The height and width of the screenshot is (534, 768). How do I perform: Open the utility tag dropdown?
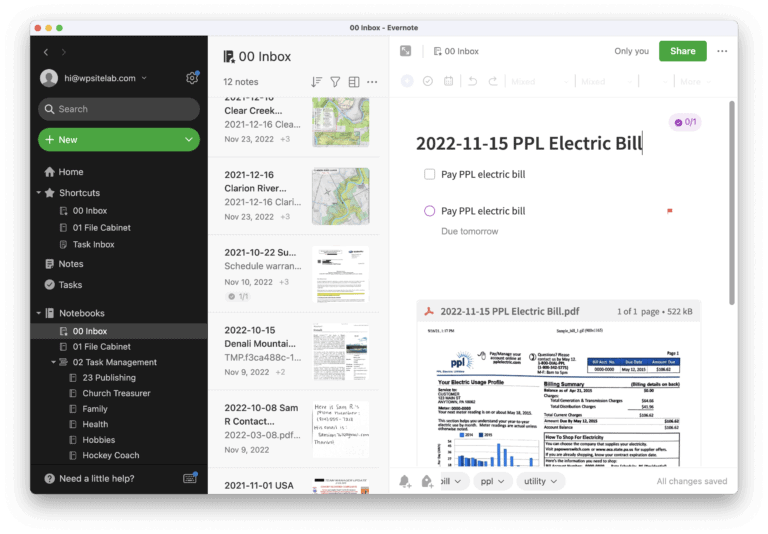541,482
